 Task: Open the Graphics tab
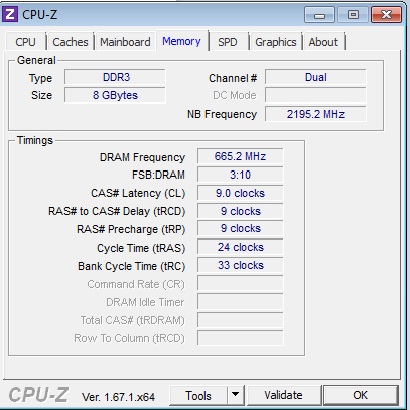(x=276, y=42)
